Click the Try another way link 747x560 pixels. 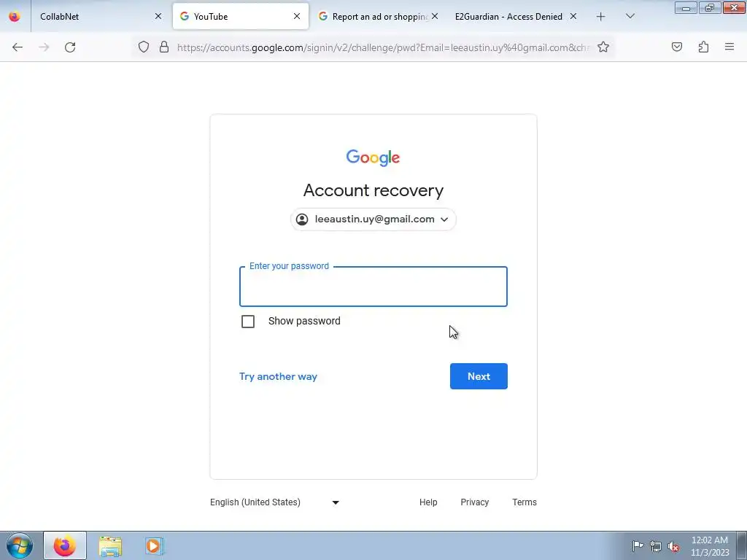click(278, 377)
